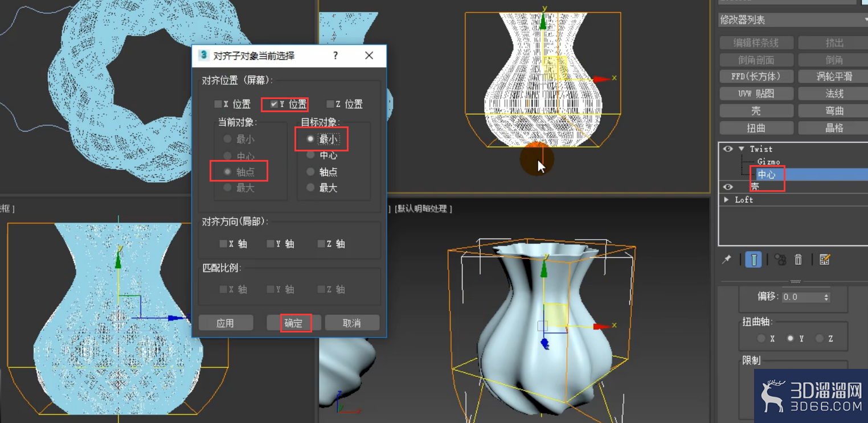Check the Z 位置 checkbox

click(330, 104)
